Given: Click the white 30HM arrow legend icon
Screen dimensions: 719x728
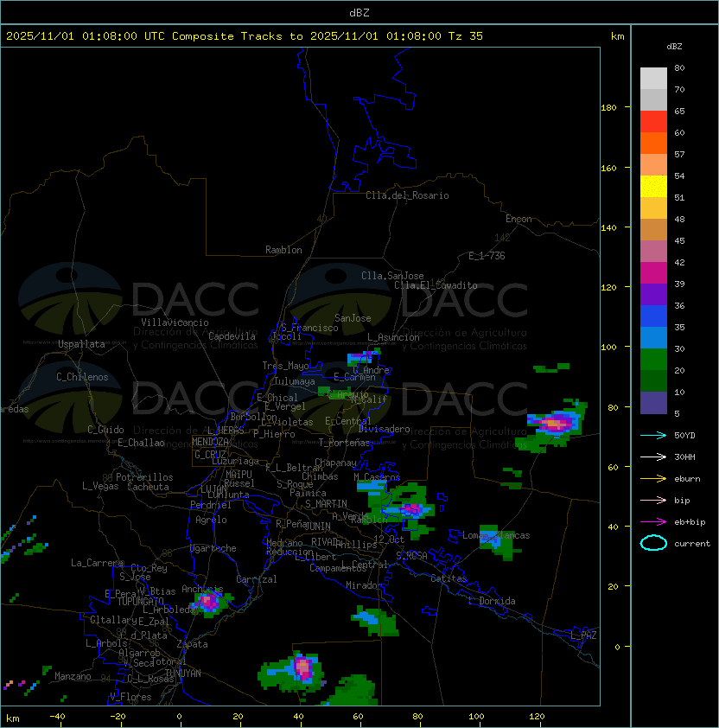Looking at the screenshot, I should click(653, 457).
